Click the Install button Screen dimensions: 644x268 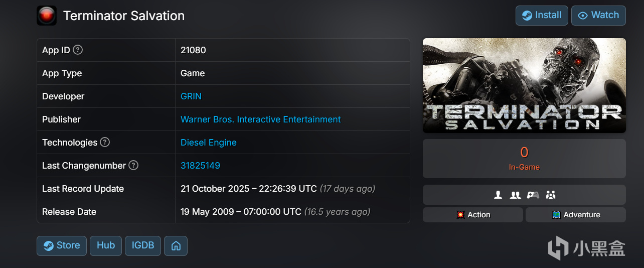[542, 16]
